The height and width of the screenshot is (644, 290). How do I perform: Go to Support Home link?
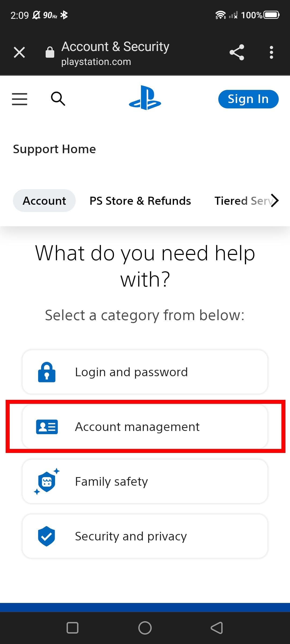click(x=55, y=149)
